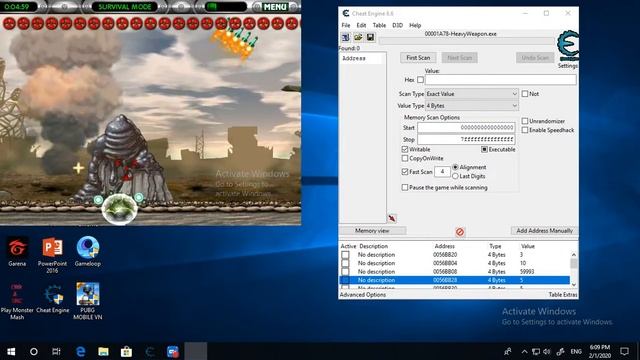Click the Start address field
Viewport: 640px width, 360px height.
pos(466,128)
